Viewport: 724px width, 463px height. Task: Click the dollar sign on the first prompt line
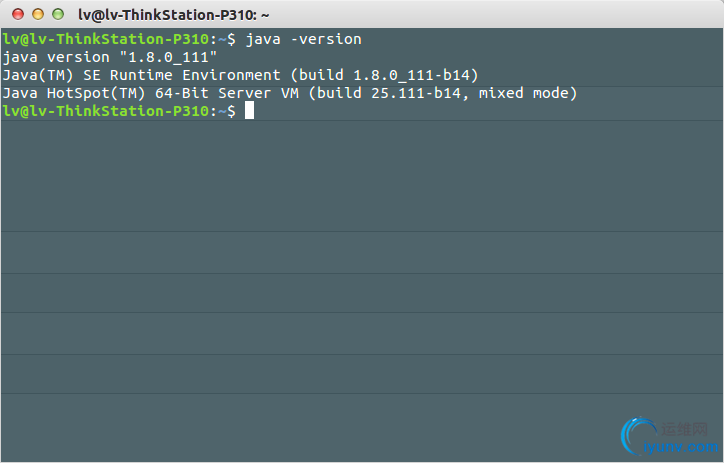pyautogui.click(x=232, y=39)
